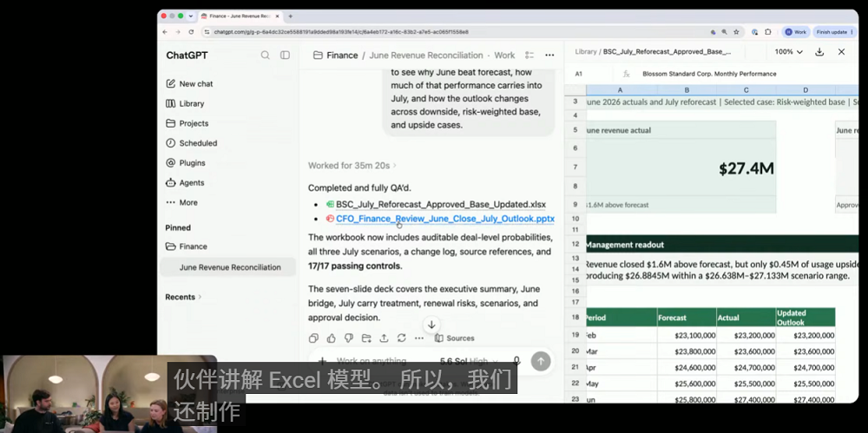Click the Actual column header cell
This screenshot has width=868, height=433.
tap(746, 318)
